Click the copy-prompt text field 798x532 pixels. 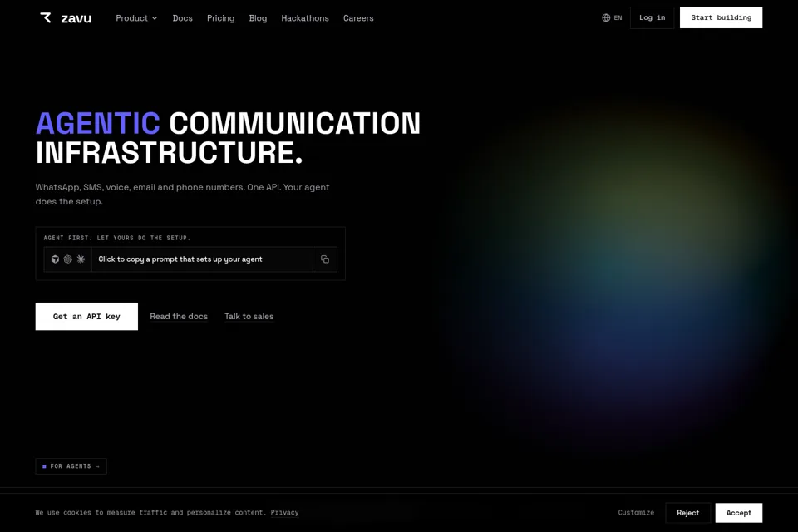point(202,259)
